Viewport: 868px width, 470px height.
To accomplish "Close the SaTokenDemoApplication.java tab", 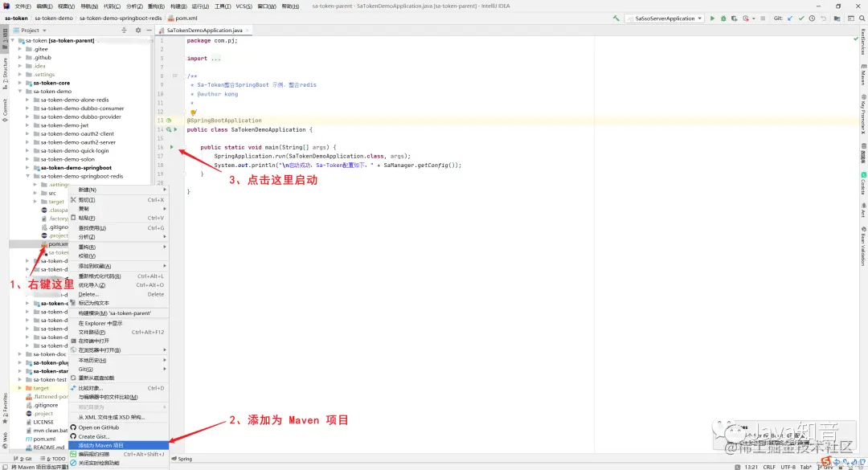I will pyautogui.click(x=248, y=31).
